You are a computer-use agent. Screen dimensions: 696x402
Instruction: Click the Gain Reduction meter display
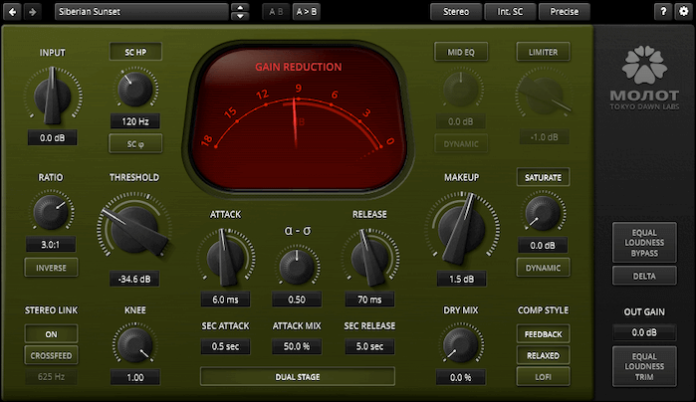point(298,116)
